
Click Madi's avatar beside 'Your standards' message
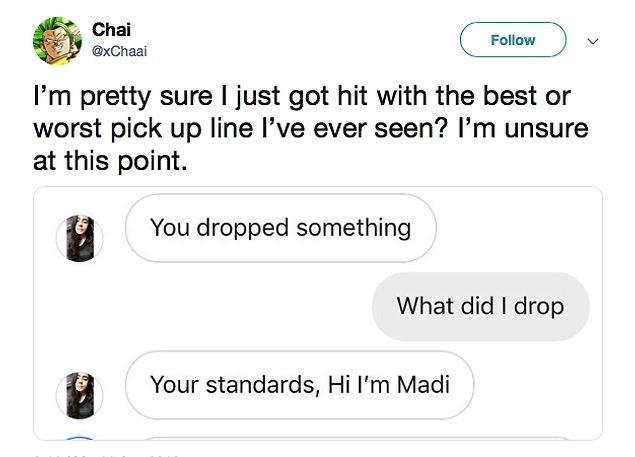point(79,395)
